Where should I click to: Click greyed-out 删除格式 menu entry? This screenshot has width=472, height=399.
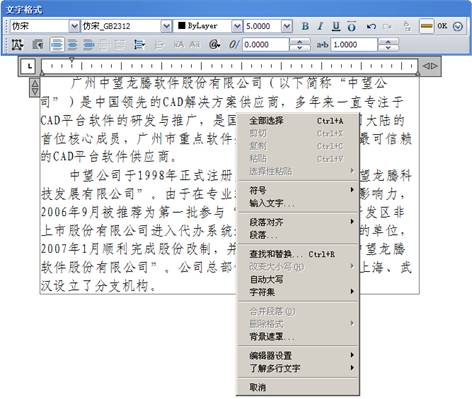click(298, 324)
